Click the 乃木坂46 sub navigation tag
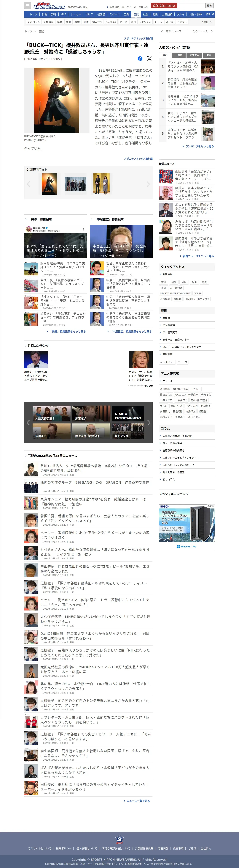The image size is (239, 868). pos(111,22)
